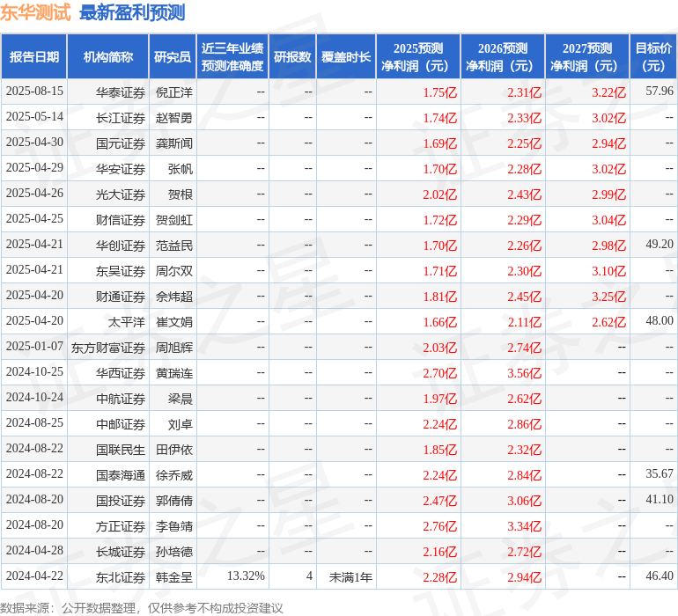678x616 pixels.
Task: Click the 研报数 column header
Action: tap(292, 57)
